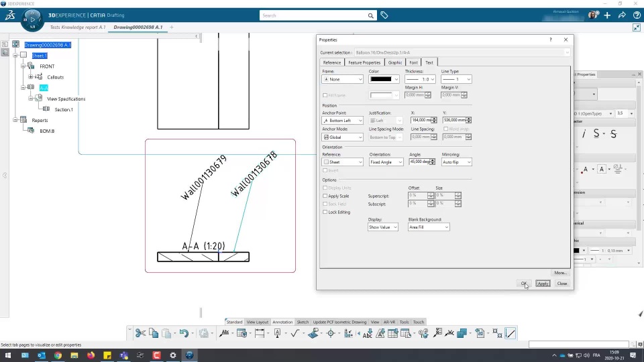Click the datum feature icon
The image size is (644, 362).
click(x=277, y=333)
